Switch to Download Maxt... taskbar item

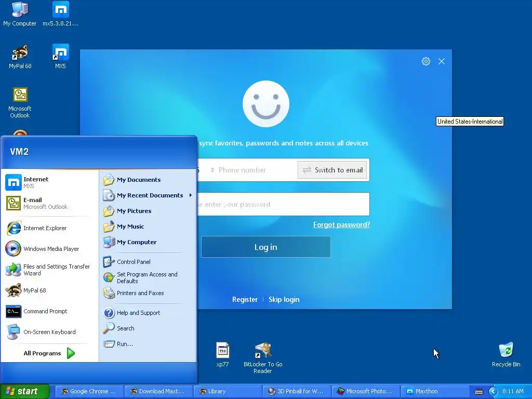[158, 391]
